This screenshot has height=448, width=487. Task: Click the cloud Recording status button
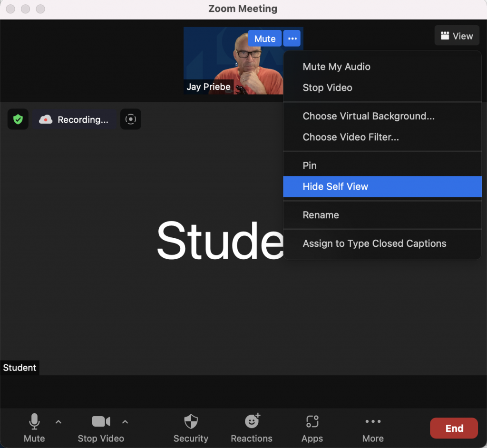coord(74,119)
